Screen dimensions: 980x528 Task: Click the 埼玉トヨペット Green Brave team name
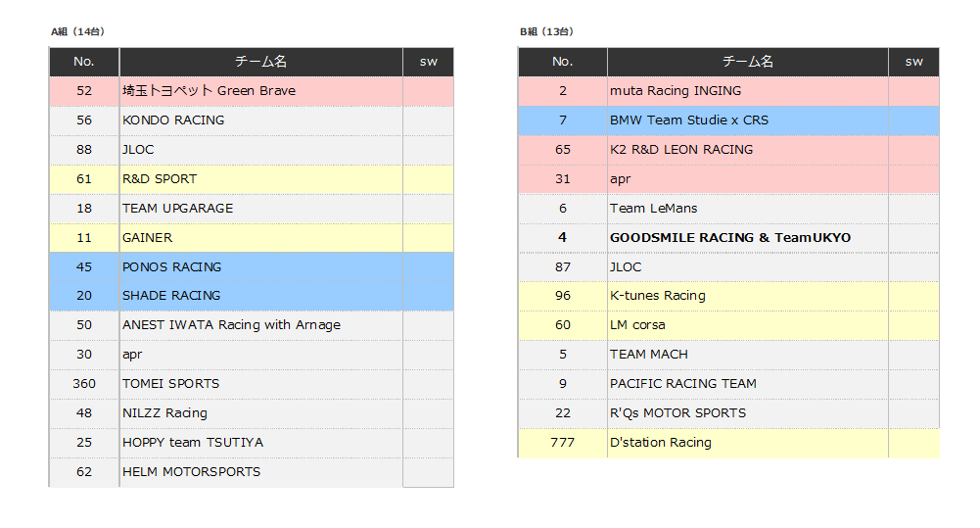pos(209,91)
